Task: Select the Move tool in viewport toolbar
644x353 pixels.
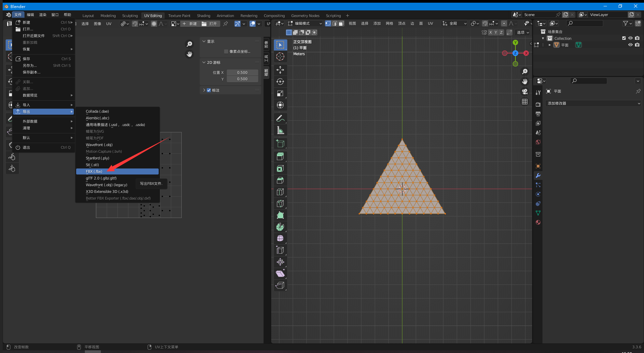Action: pyautogui.click(x=280, y=70)
